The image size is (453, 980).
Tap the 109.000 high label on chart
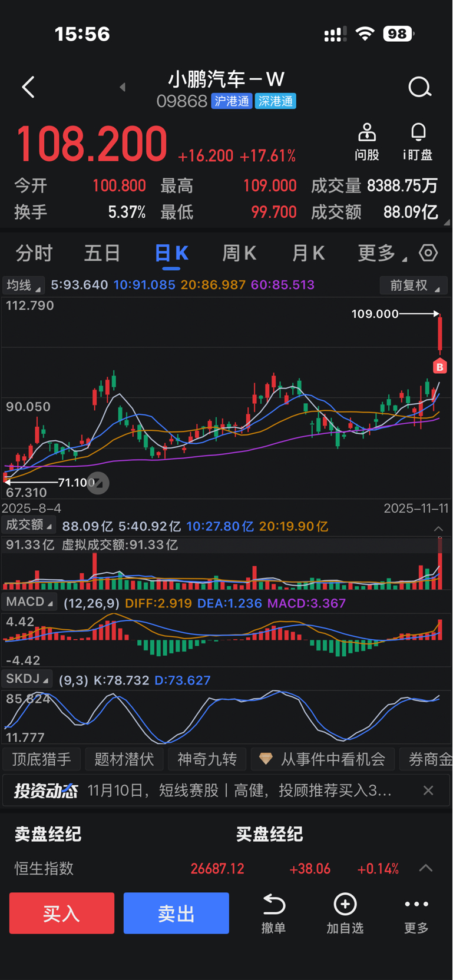(375, 314)
